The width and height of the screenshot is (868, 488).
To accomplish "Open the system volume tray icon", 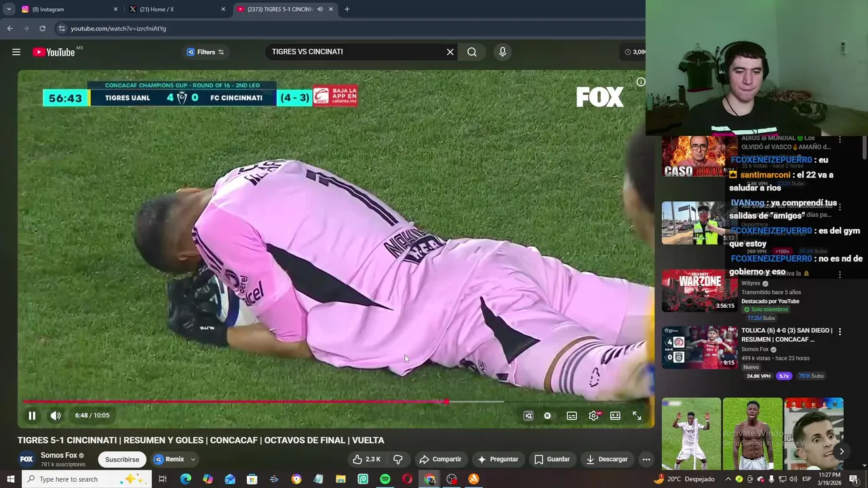I will tap(793, 479).
